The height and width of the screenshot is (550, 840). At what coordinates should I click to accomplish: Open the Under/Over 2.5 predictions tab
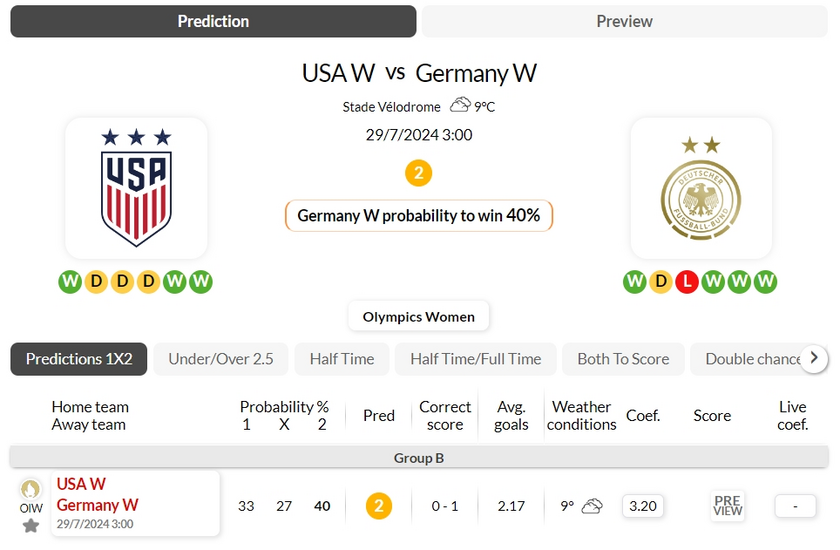tap(221, 359)
